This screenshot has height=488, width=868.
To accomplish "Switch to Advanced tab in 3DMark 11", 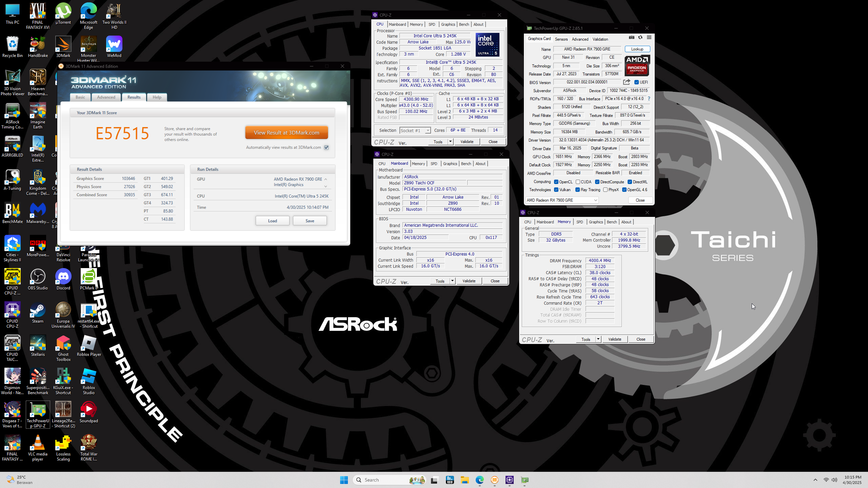I will click(106, 97).
